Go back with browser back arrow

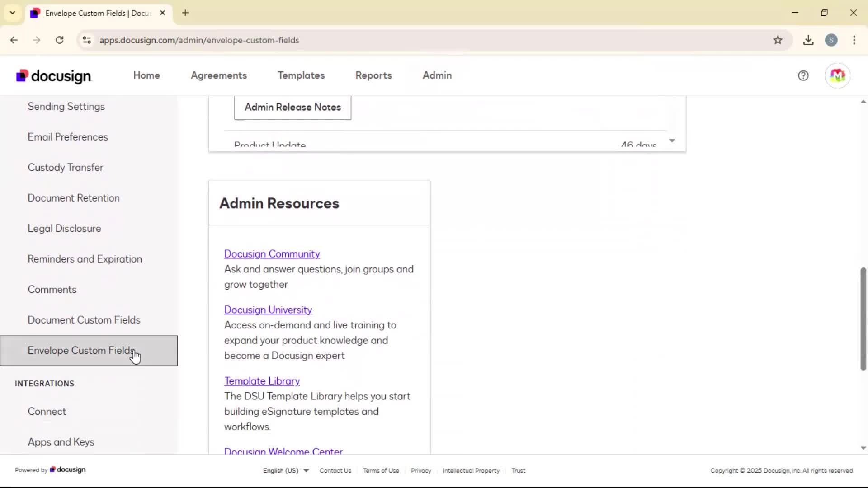14,40
